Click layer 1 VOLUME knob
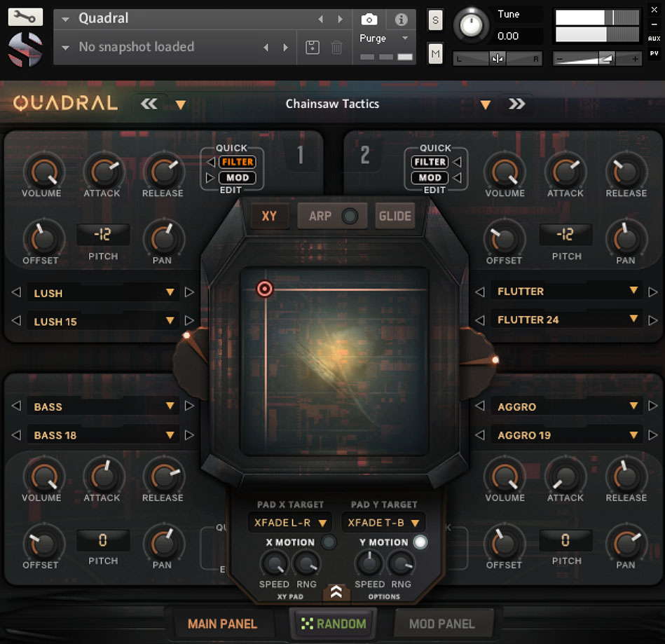 click(43, 172)
